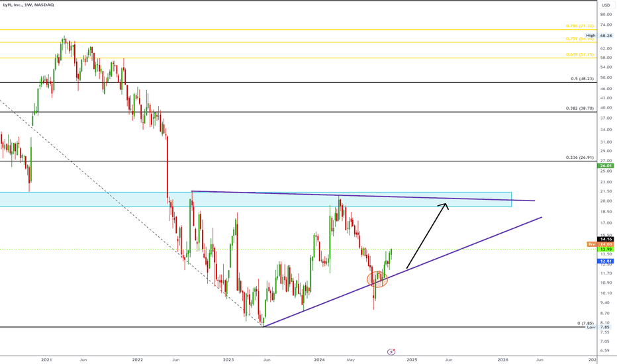Click the 13.50 price axis label
The height and width of the screenshot is (364, 617).
point(606,254)
